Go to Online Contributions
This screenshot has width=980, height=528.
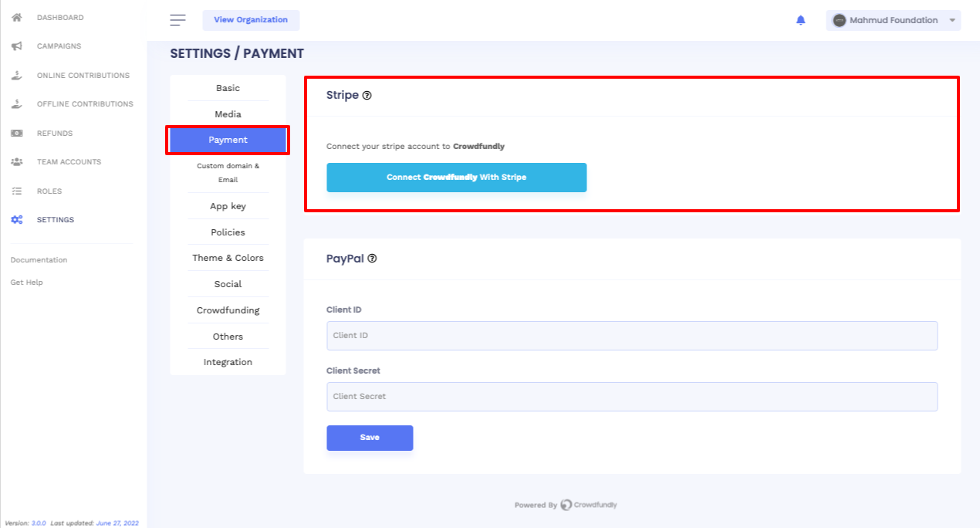coord(83,76)
